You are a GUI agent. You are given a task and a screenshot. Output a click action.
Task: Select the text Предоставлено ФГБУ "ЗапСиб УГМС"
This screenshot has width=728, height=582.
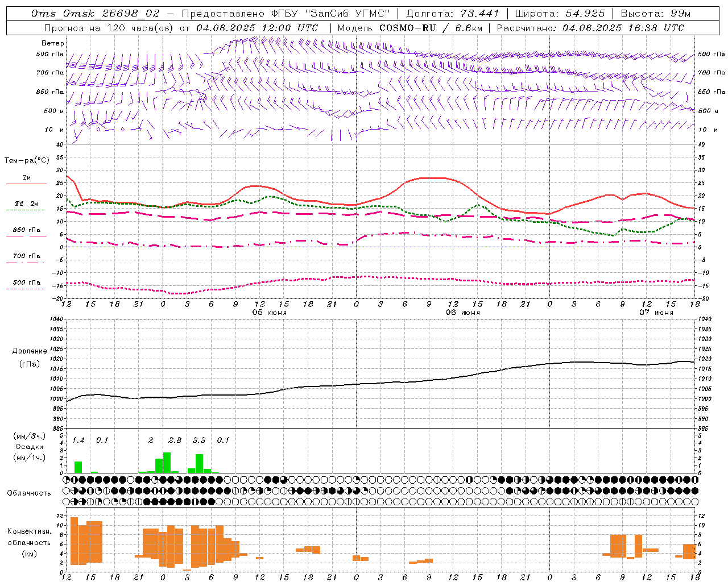(286, 14)
